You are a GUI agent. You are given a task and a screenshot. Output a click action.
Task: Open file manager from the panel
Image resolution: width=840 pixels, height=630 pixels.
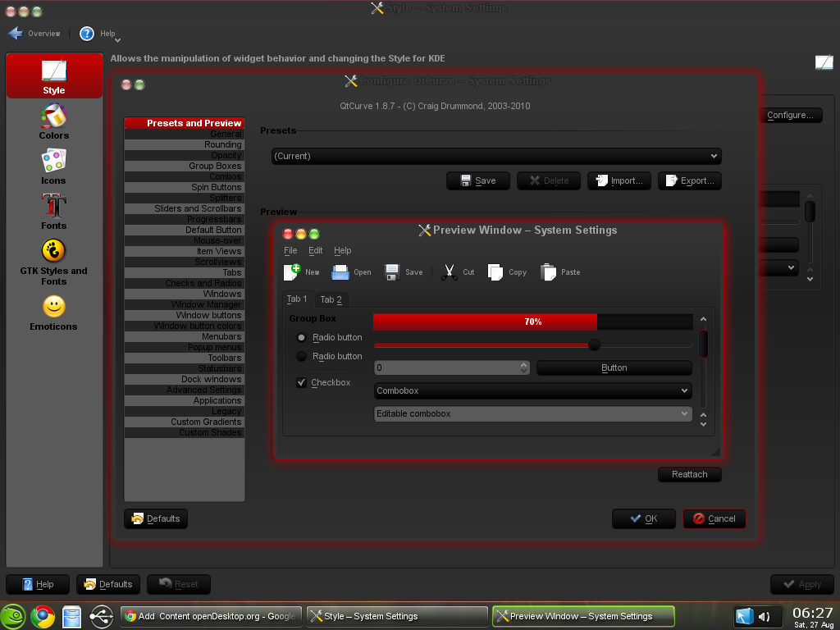tap(71, 616)
